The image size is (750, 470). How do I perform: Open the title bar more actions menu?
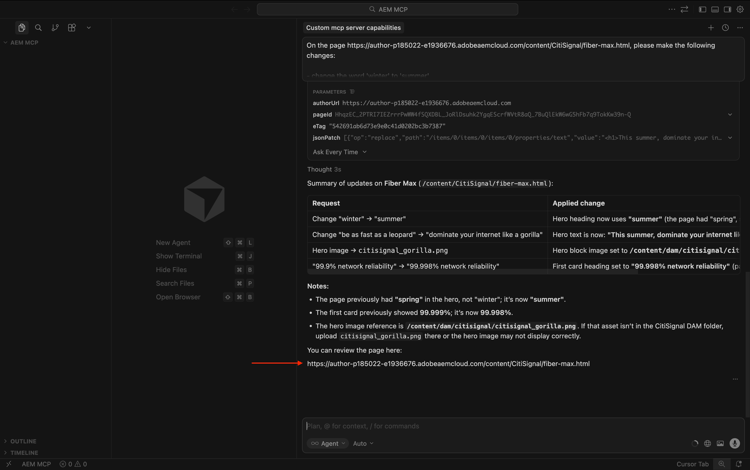pyautogui.click(x=672, y=9)
